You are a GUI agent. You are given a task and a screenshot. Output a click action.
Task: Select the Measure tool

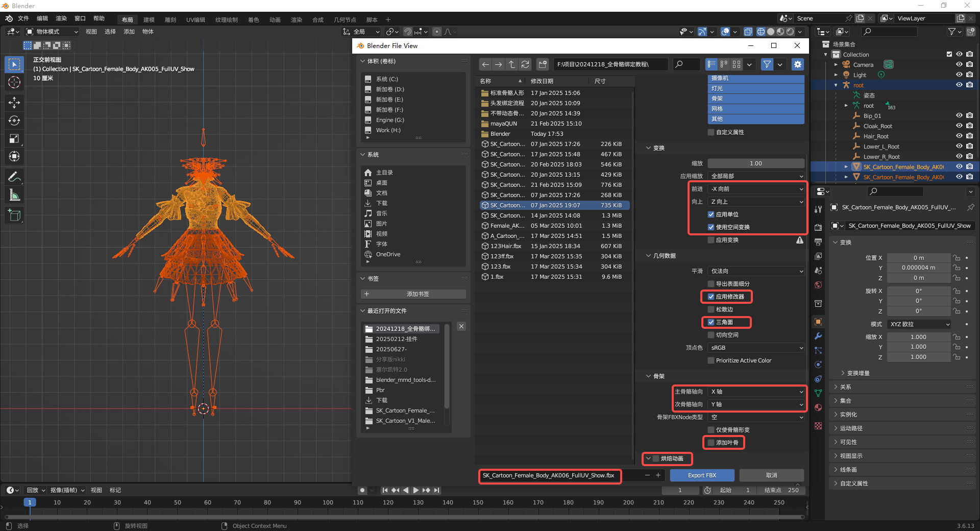[14, 195]
